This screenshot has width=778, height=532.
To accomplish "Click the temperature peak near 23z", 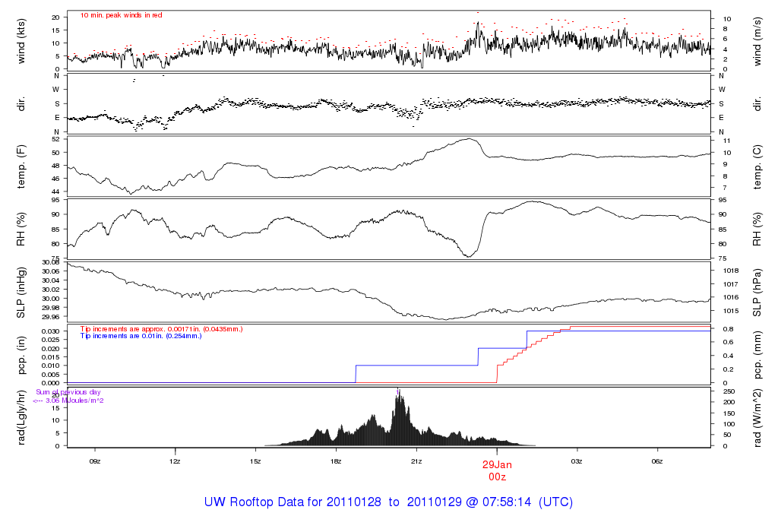I will point(468,139).
